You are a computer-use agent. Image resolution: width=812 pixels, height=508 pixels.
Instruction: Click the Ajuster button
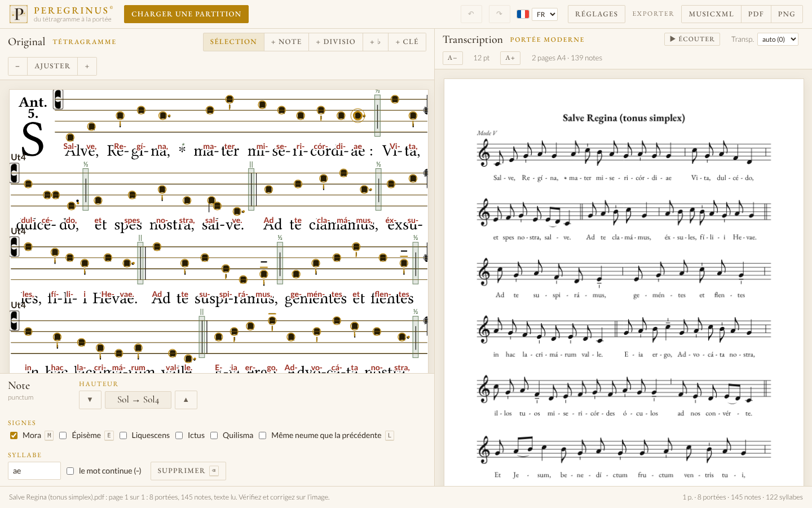tap(52, 66)
